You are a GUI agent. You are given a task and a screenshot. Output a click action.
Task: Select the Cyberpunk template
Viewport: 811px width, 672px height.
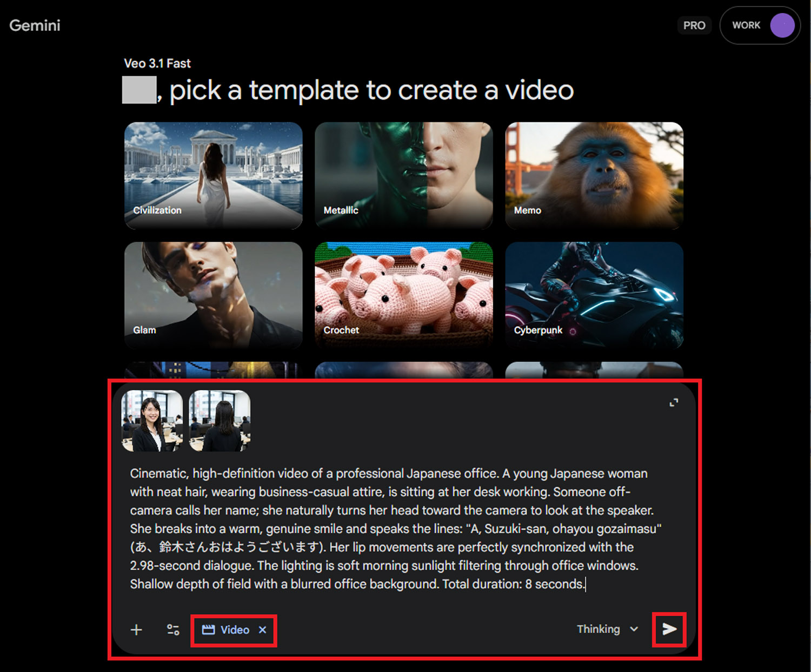[594, 295]
